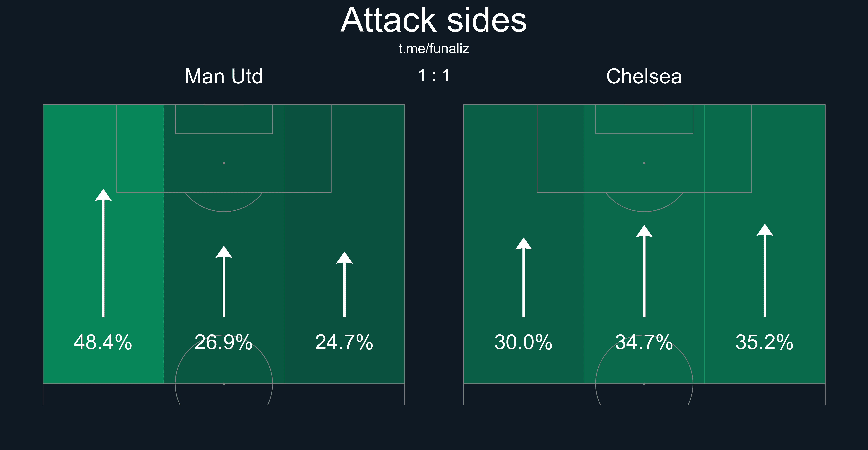Select the Man Utd team name

tap(224, 76)
